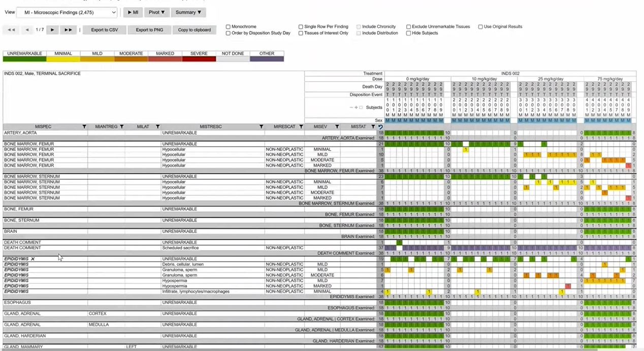This screenshot has height=351, width=644.
Task: Toggle the Include Distribution checkbox
Action: point(359,33)
